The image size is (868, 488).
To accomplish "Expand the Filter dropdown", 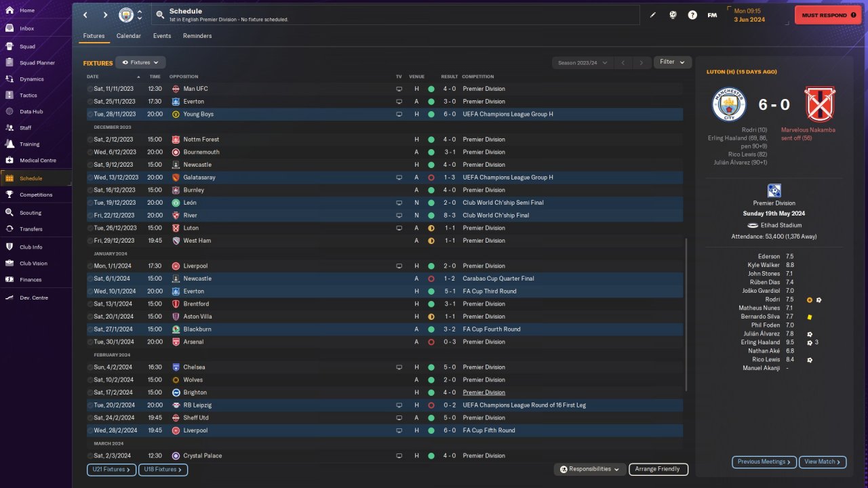I will point(672,62).
